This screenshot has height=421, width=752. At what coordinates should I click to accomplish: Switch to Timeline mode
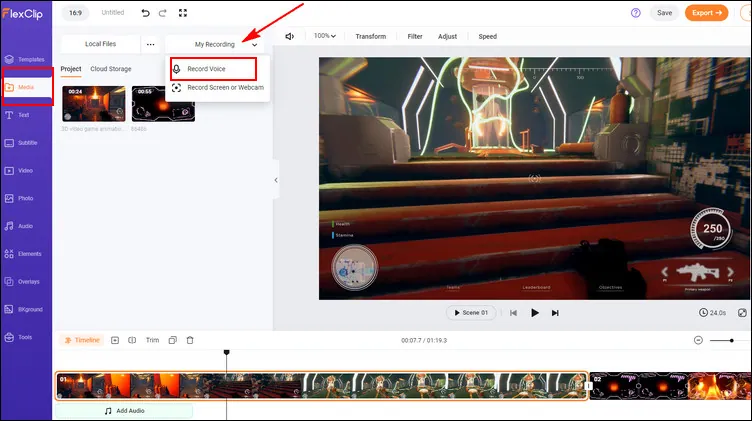[x=82, y=340]
